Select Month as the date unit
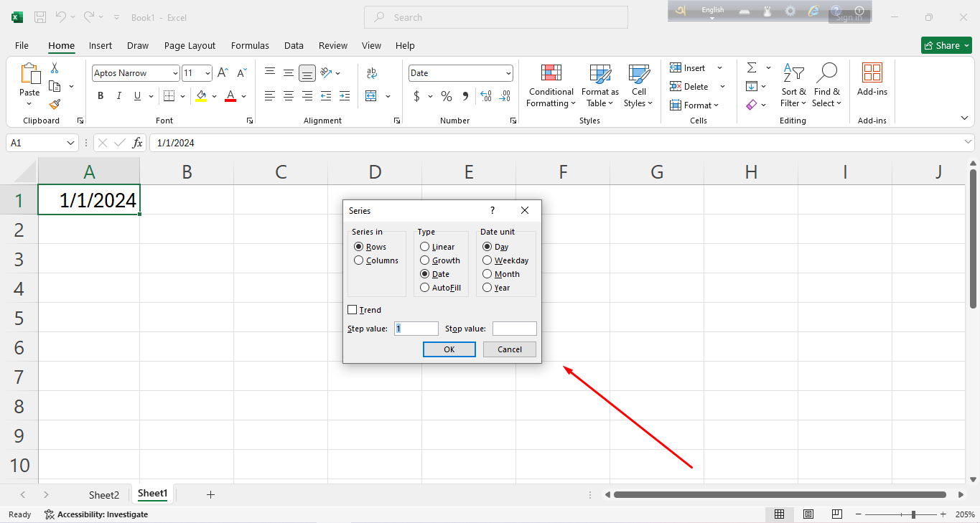This screenshot has height=523, width=980. [487, 274]
